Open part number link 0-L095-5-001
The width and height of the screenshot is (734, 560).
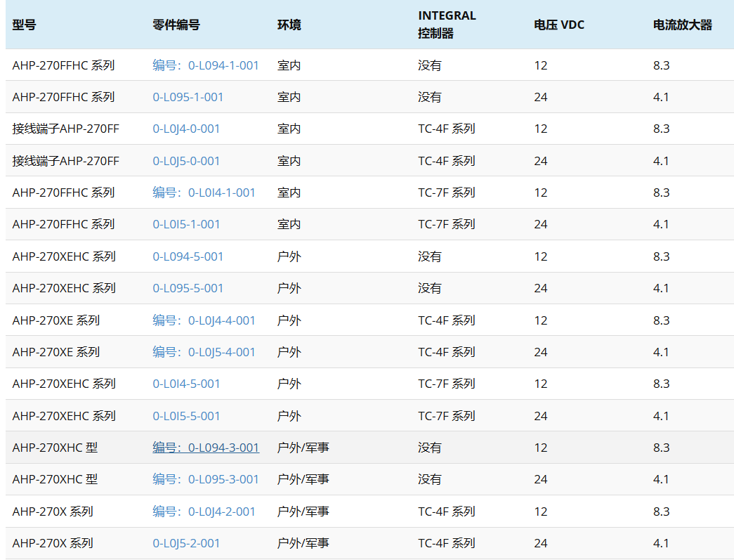188,288
